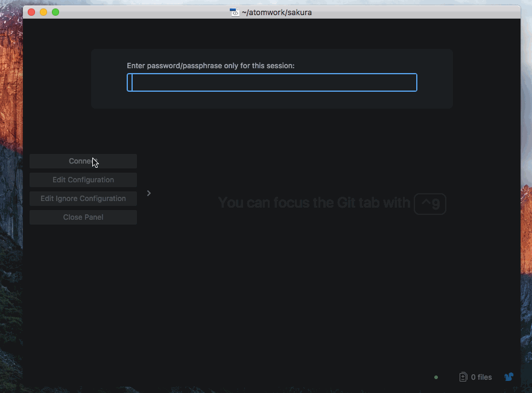The width and height of the screenshot is (532, 393).
Task: Focus the password/passphrase input field
Action: pos(271,83)
